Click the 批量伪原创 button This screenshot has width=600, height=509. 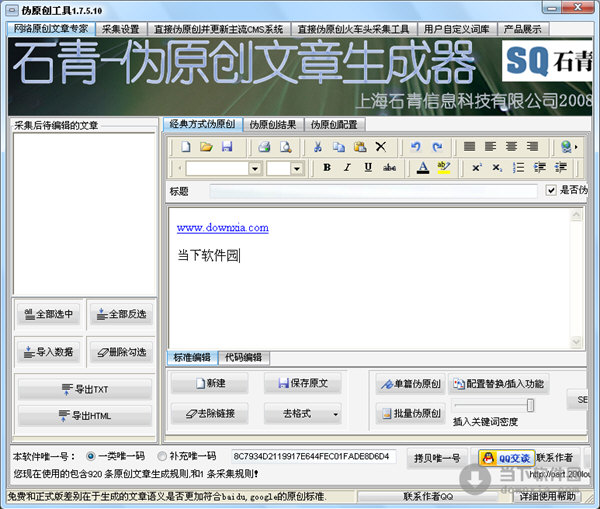click(411, 413)
